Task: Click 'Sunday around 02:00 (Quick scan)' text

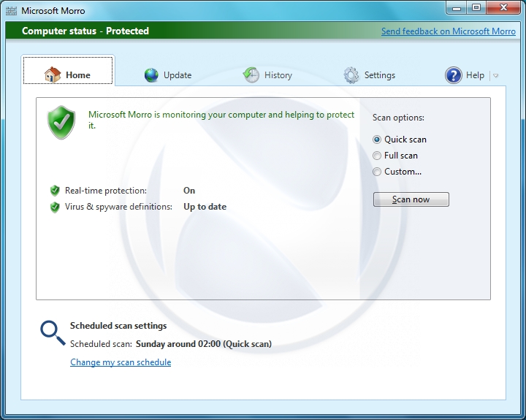Action: click(x=204, y=344)
